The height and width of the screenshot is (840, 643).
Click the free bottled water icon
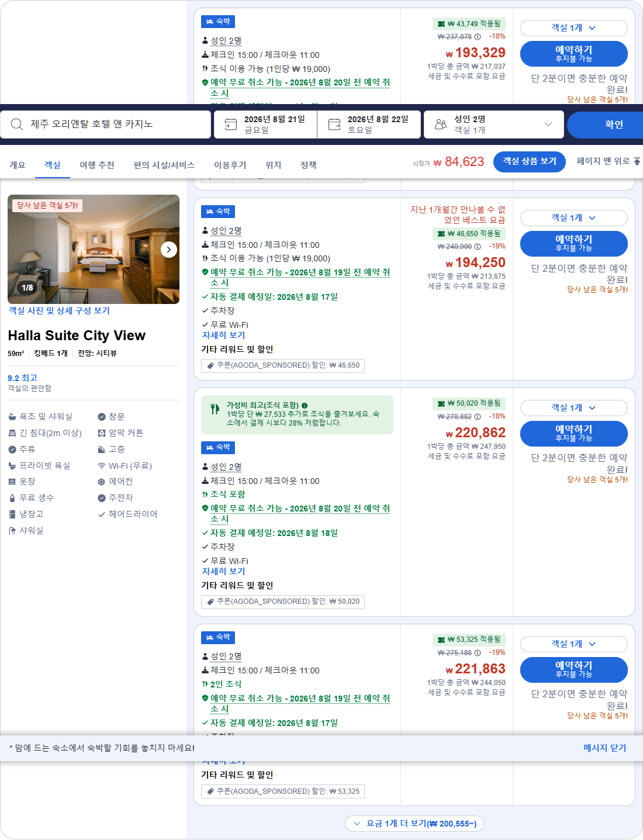pyautogui.click(x=12, y=498)
